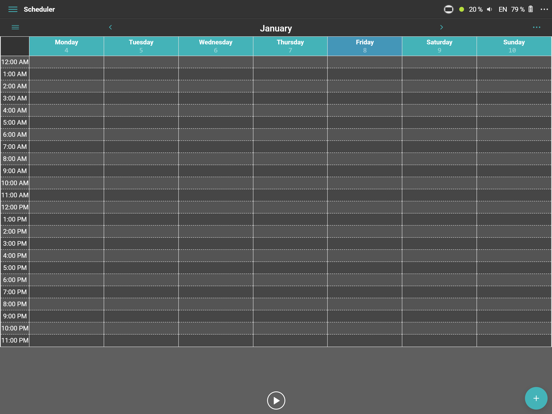Click the battery status icon
Screen dimensions: 552x414
point(531,9)
